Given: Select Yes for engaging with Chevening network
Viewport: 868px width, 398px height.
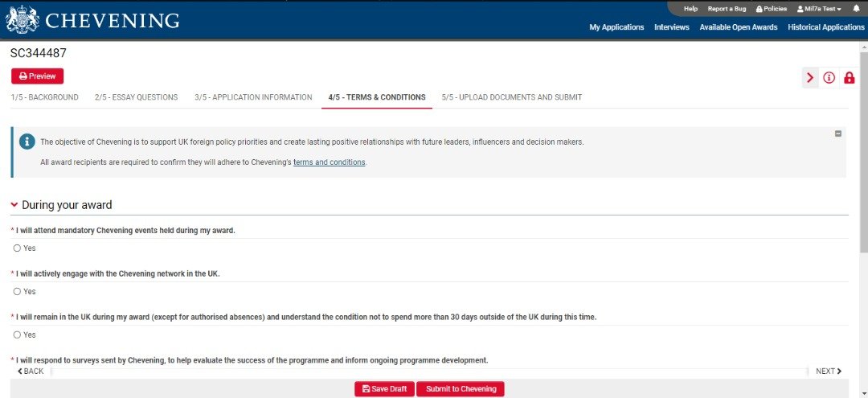Looking at the screenshot, I should pos(17,292).
